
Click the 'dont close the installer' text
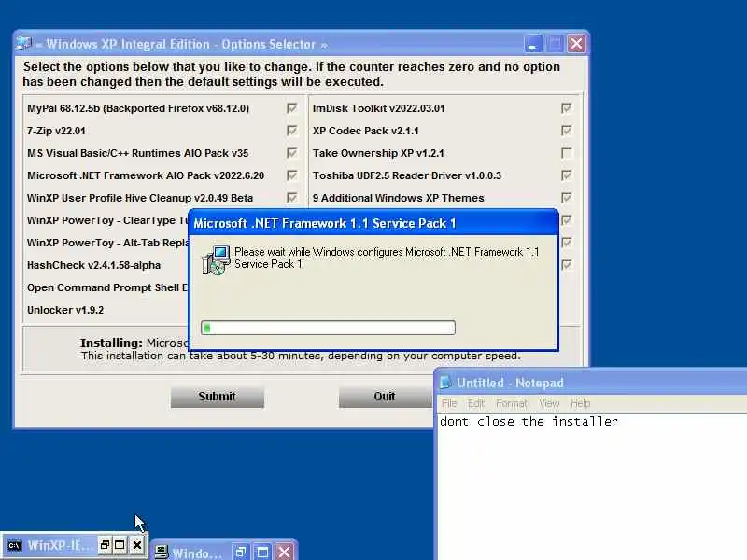(x=529, y=422)
